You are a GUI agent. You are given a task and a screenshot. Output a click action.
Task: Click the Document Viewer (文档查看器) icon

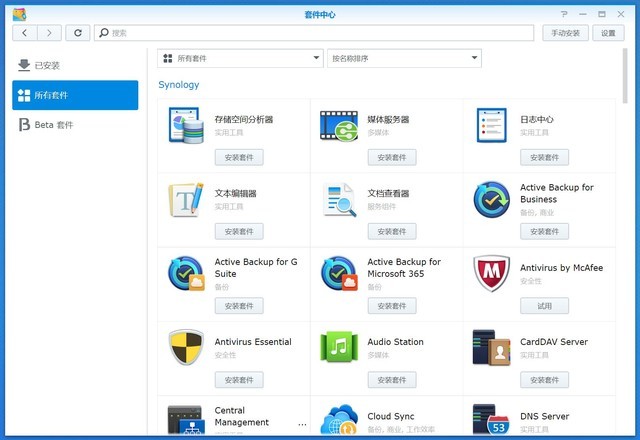tap(339, 200)
